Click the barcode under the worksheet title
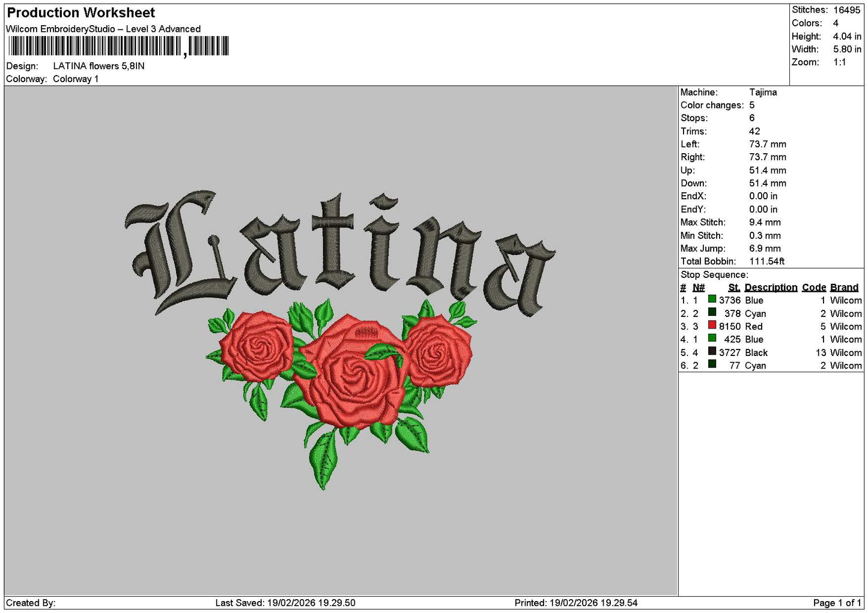This screenshot has height=613, width=868. [x=118, y=46]
